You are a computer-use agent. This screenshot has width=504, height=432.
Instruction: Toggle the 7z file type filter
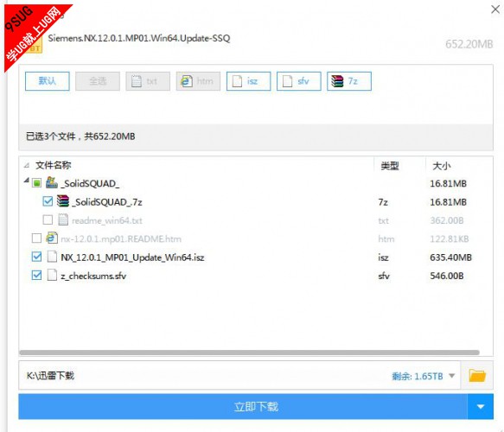click(x=349, y=81)
